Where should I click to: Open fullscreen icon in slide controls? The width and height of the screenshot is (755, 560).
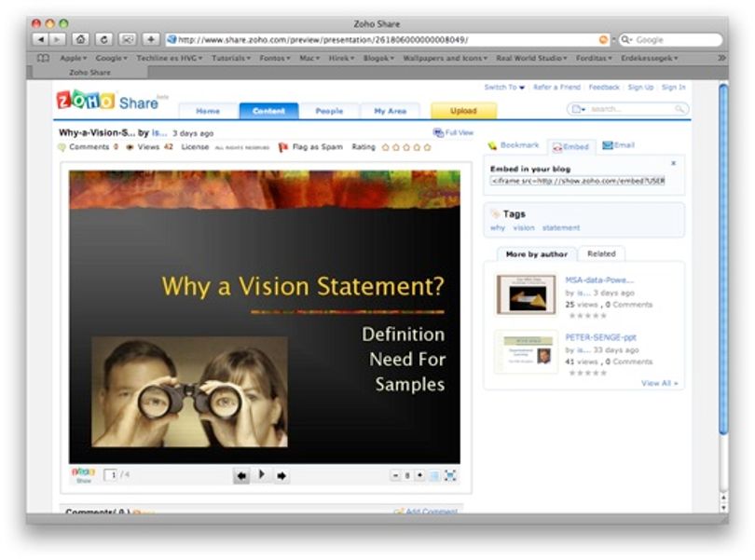[x=451, y=476]
